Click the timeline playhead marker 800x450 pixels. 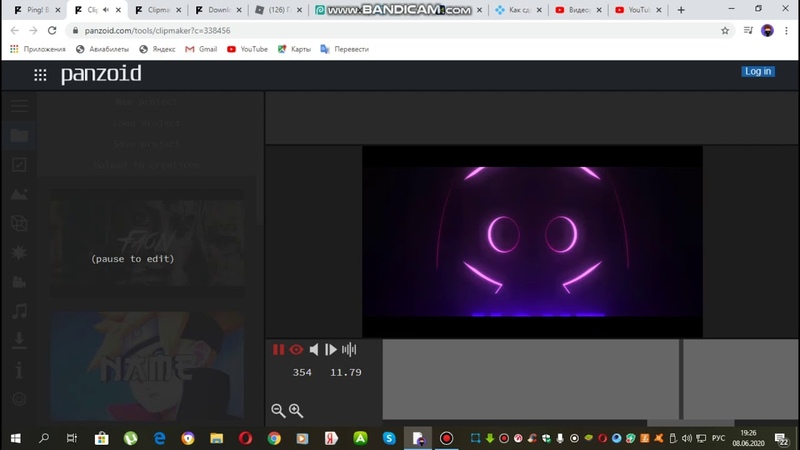(x=681, y=379)
